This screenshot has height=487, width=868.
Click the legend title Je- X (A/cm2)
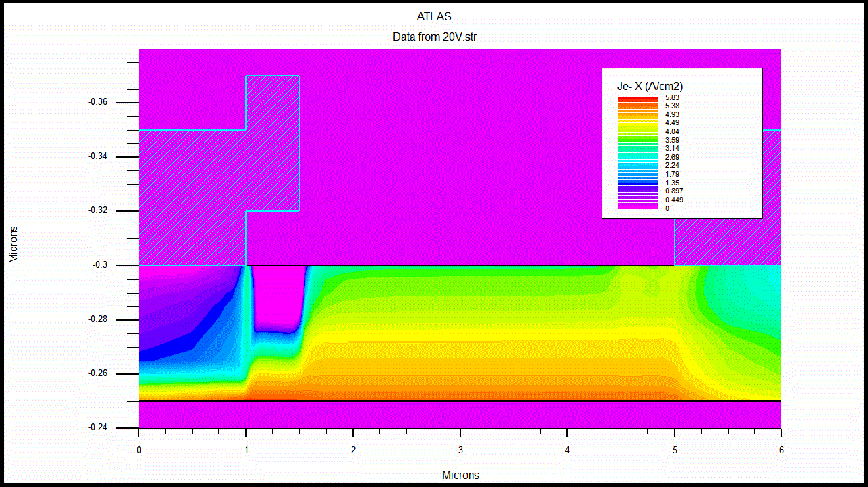tap(650, 86)
